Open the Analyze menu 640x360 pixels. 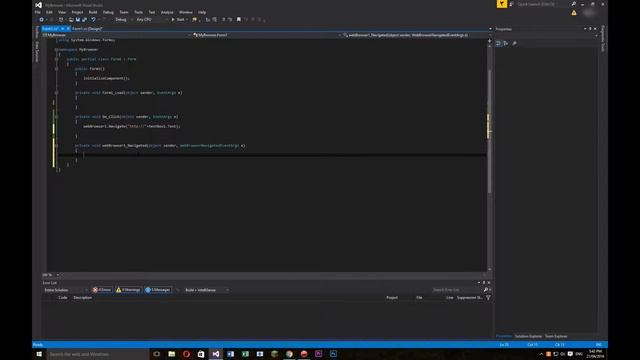click(167, 12)
